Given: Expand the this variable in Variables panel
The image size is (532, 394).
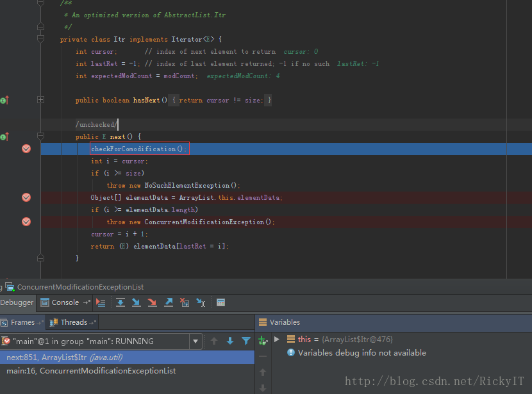Looking at the screenshot, I should tap(276, 339).
